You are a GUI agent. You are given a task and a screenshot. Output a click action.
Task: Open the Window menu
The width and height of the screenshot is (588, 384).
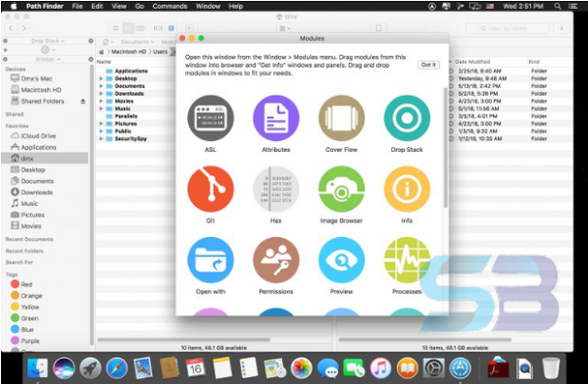tap(208, 6)
